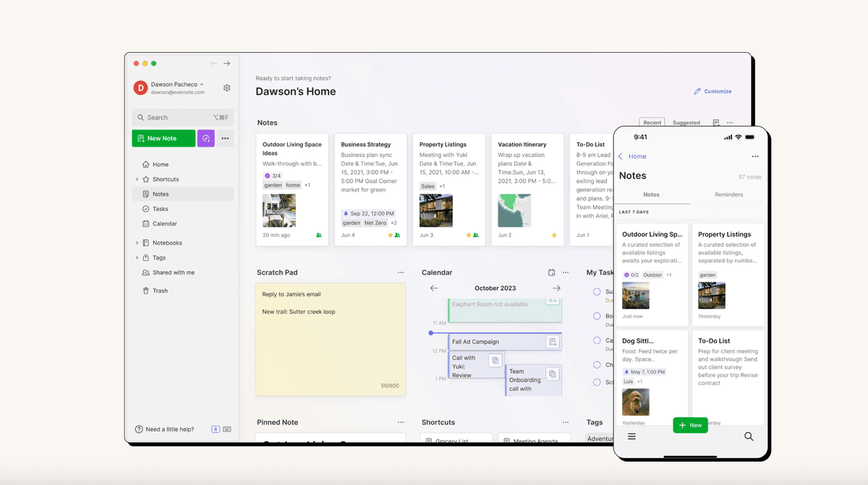Image resolution: width=868 pixels, height=485 pixels.
Task: Check off the first task under My Tasks
Action: tap(597, 291)
